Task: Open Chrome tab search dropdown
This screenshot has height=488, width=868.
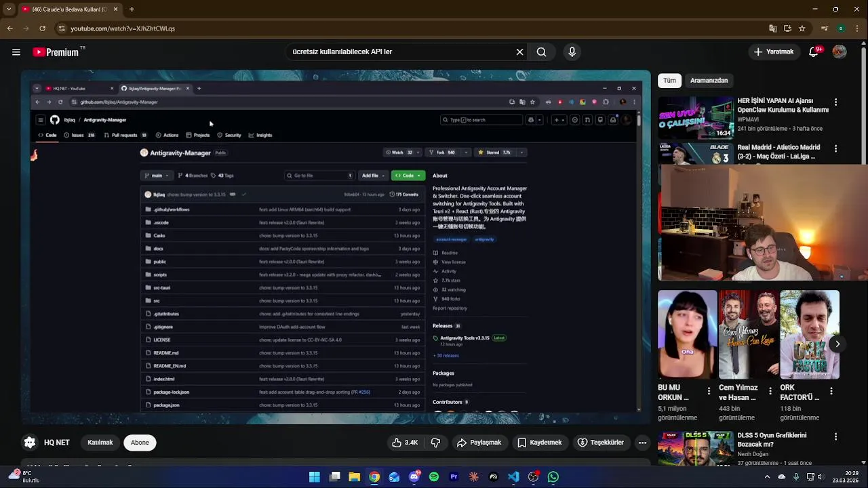Action: point(9,9)
